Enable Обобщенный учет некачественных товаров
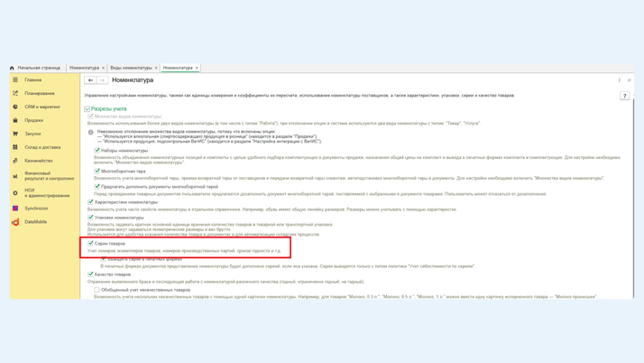Screen dimensions: 644x363 pos(97,290)
